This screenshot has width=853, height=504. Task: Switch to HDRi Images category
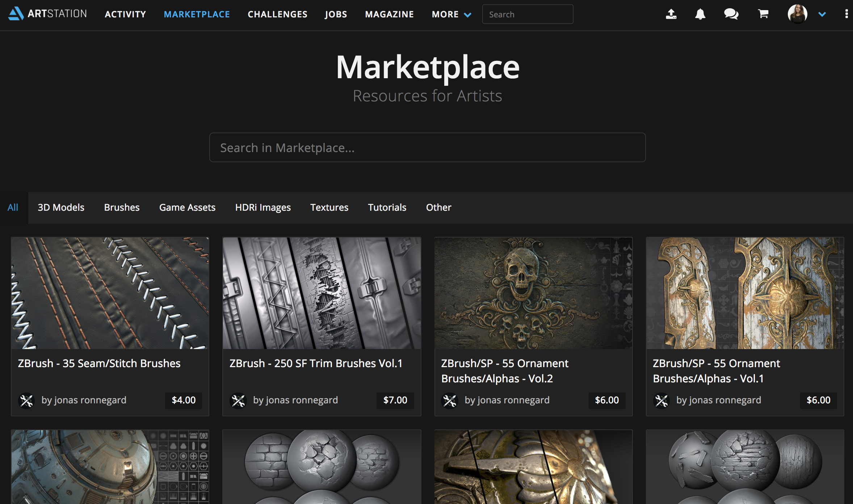coord(263,207)
